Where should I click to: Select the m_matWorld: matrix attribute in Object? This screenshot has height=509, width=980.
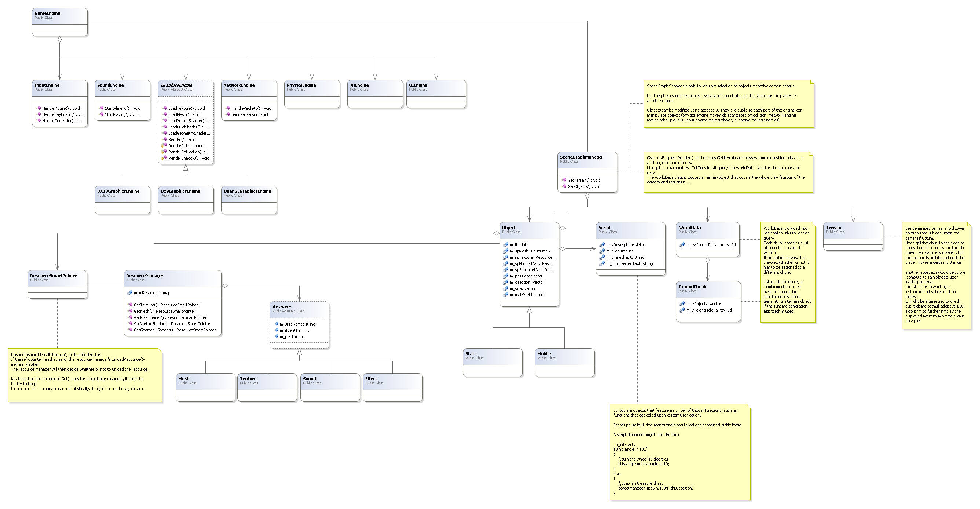pyautogui.click(x=527, y=295)
